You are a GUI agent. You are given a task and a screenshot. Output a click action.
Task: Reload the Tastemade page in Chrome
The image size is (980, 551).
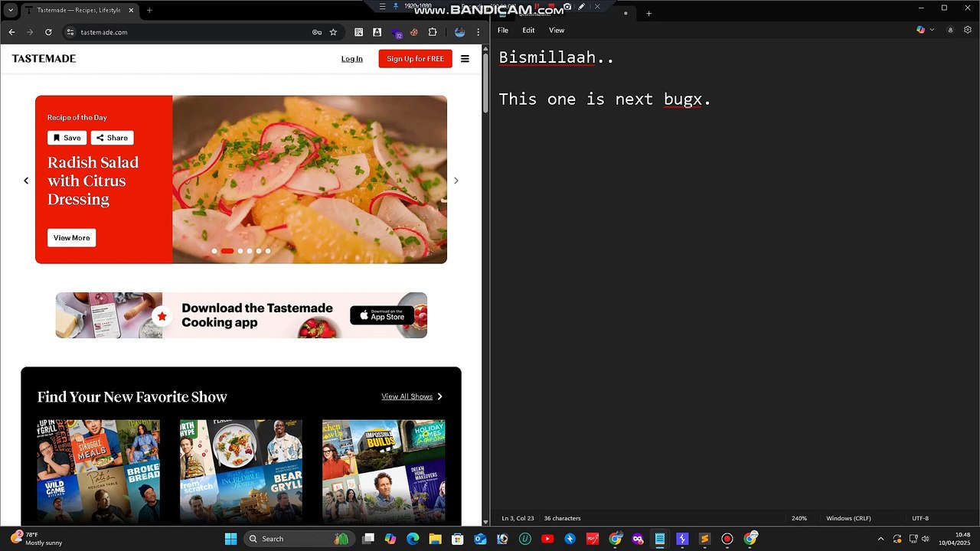tap(48, 32)
